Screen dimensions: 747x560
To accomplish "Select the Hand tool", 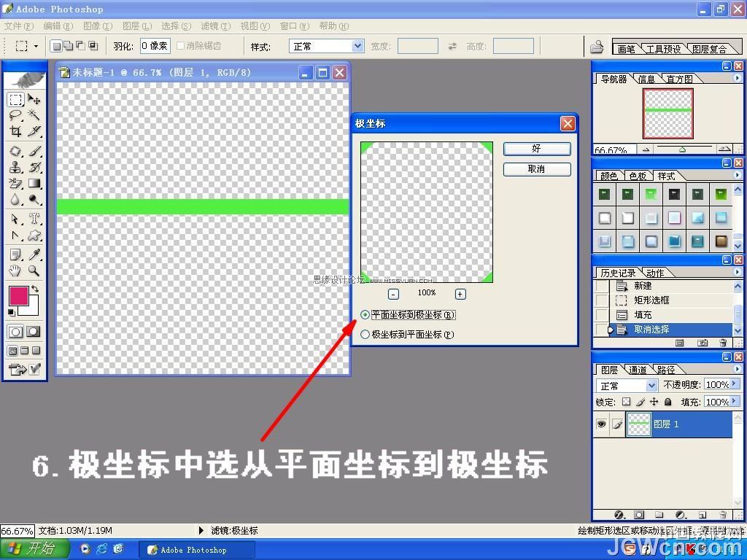I will [x=15, y=271].
